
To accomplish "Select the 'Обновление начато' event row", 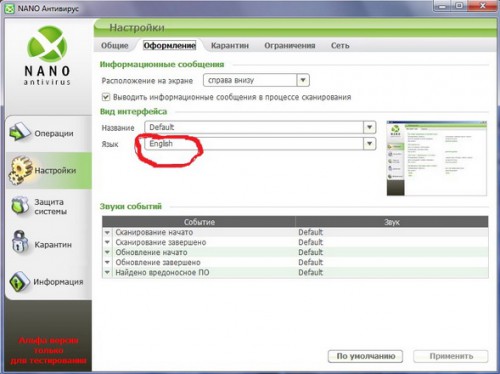I will pos(295,252).
